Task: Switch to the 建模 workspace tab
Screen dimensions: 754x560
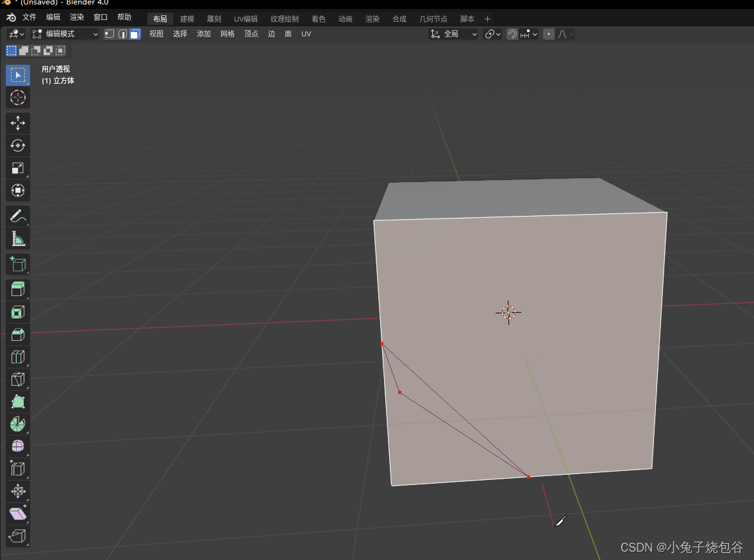Action: (x=187, y=19)
